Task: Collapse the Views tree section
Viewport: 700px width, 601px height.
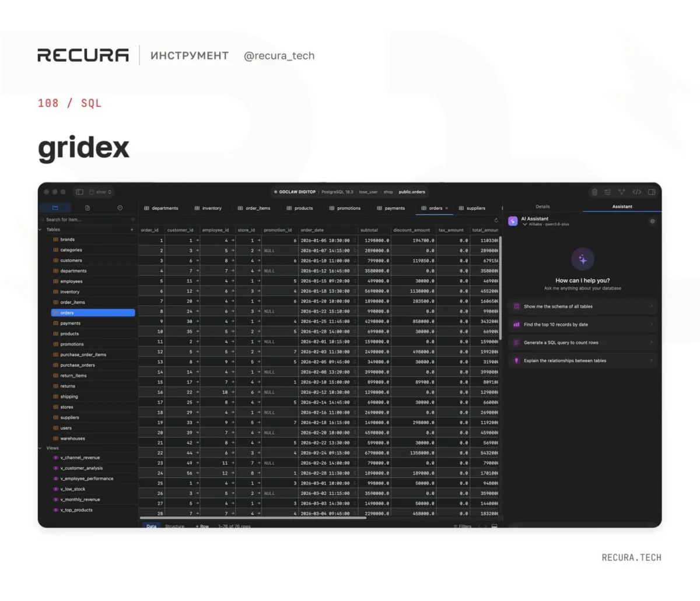Action: pyautogui.click(x=40, y=448)
